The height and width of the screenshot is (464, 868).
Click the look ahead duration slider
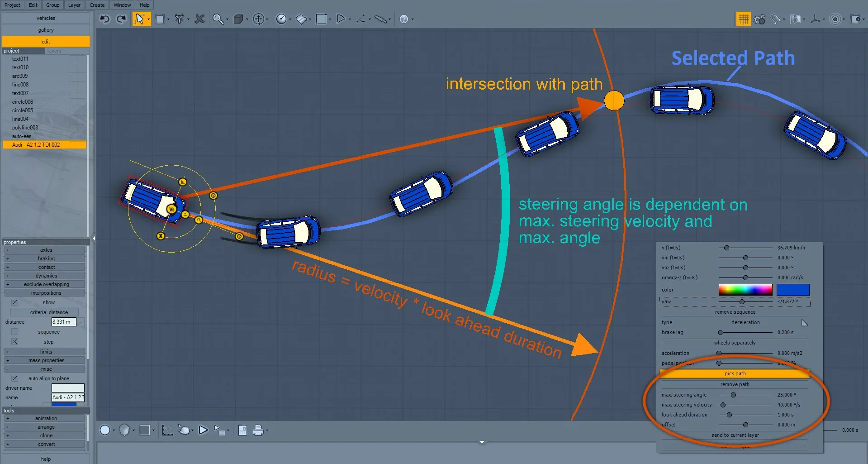point(745,415)
